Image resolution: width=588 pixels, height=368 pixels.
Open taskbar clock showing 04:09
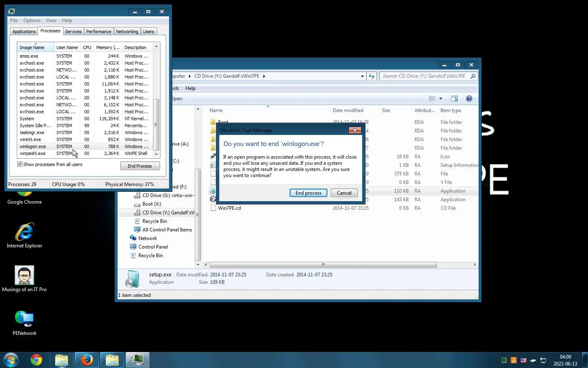coord(565,360)
